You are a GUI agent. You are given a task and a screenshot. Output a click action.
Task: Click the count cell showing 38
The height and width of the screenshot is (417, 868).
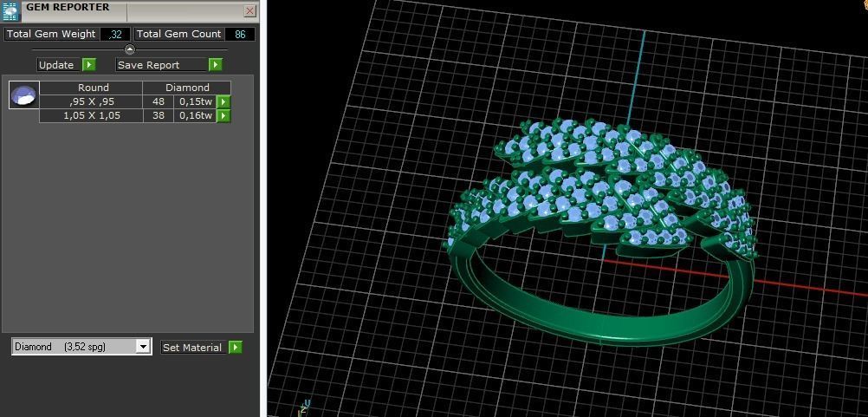click(x=159, y=116)
